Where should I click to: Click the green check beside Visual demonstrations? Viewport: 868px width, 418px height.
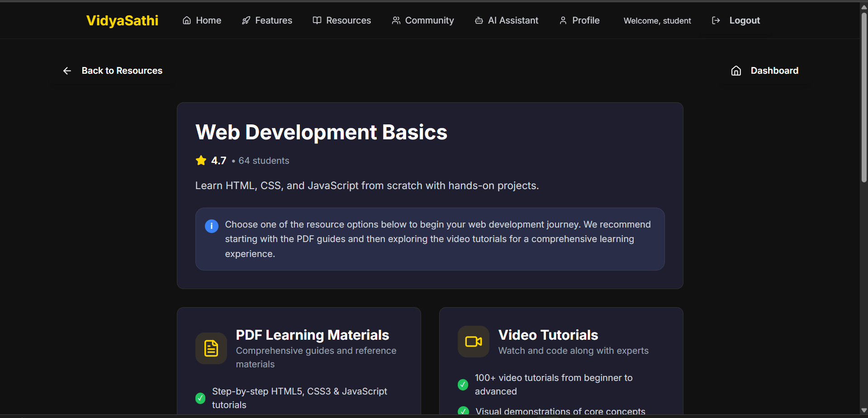click(x=463, y=411)
